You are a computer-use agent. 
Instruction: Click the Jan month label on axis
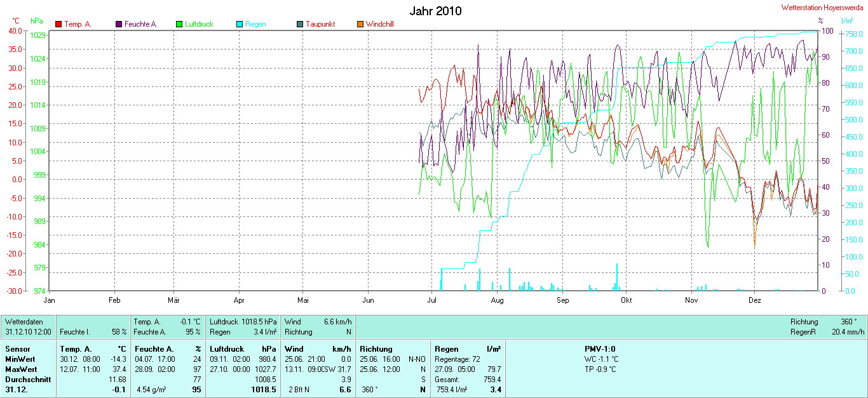coord(49,300)
